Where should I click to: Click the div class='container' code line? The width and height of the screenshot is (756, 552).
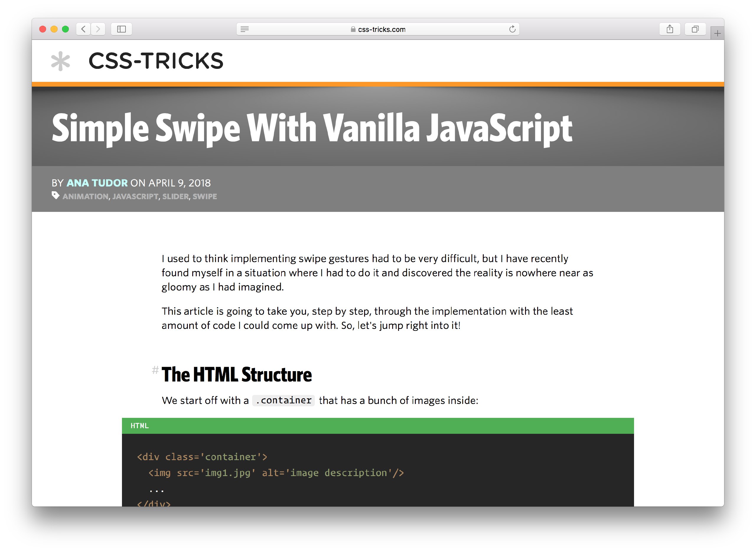click(202, 457)
